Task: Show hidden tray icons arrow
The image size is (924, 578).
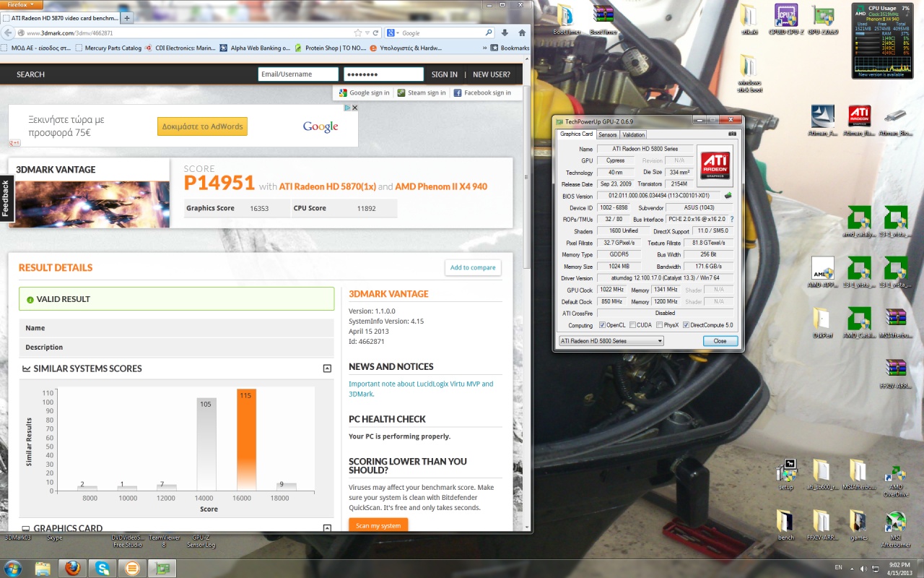Action: tap(850, 568)
